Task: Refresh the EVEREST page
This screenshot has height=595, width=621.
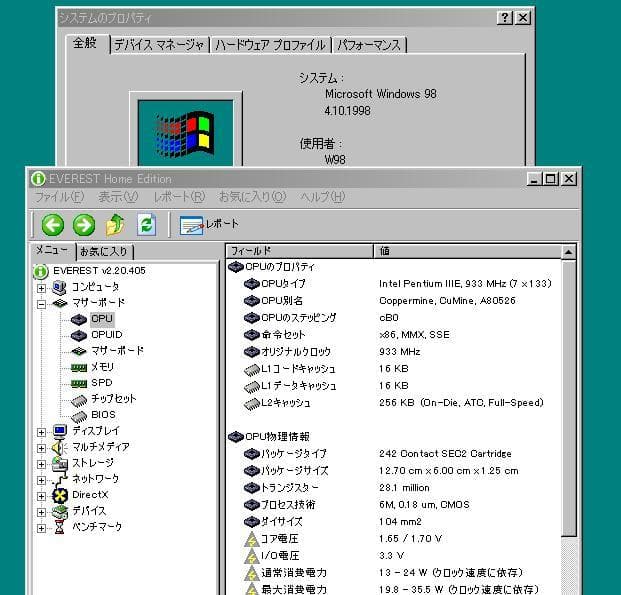Action: (146, 225)
